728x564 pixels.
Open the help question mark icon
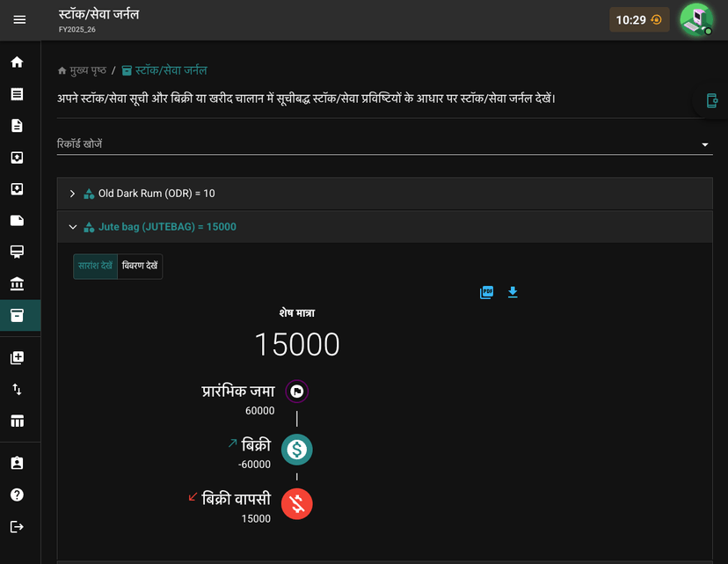(18, 494)
